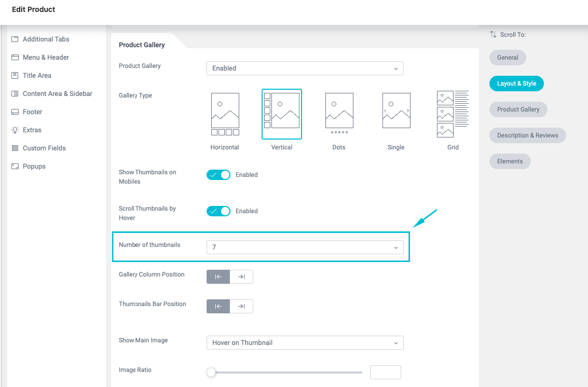
Task: Pick the Single gallery type icon
Action: pos(396,110)
